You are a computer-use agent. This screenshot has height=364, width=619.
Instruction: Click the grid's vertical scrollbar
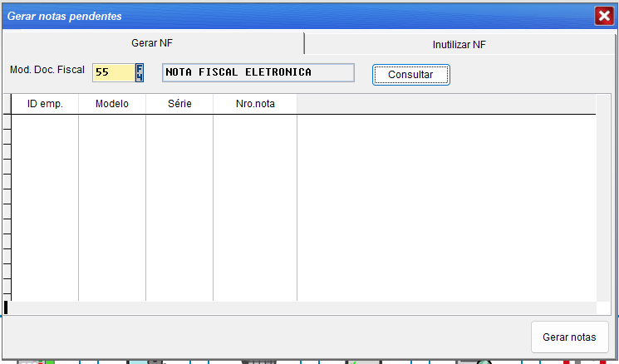tap(603, 198)
